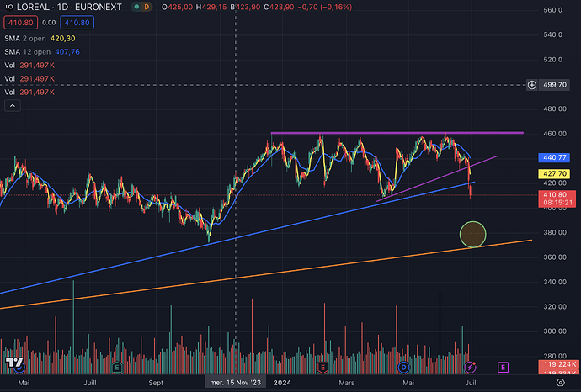Image resolution: width=581 pixels, height=392 pixels.
Task: Click the plus button beside 499,70 price
Action: [x=531, y=85]
